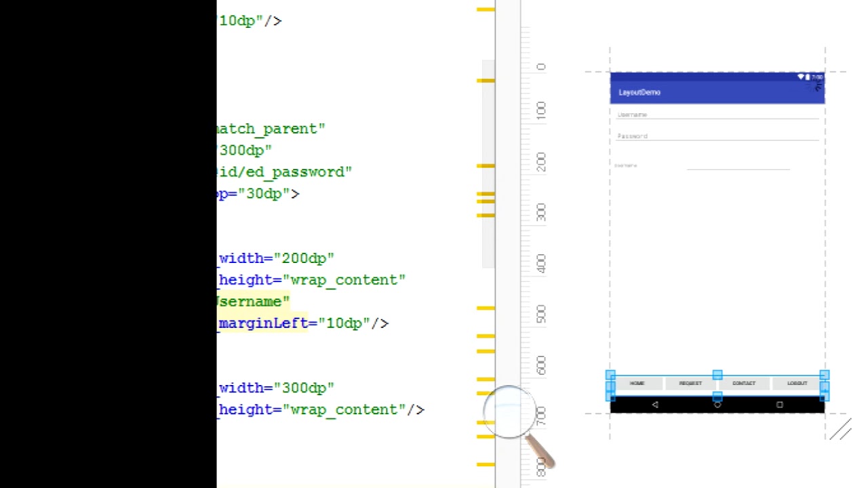Click the height="wrap_content"/> closing line
868x488 pixels.
321,410
